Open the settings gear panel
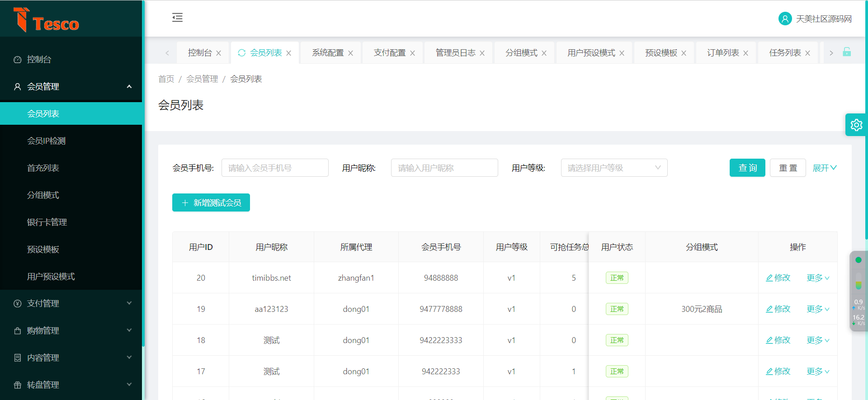The height and width of the screenshot is (400, 868). [x=856, y=125]
